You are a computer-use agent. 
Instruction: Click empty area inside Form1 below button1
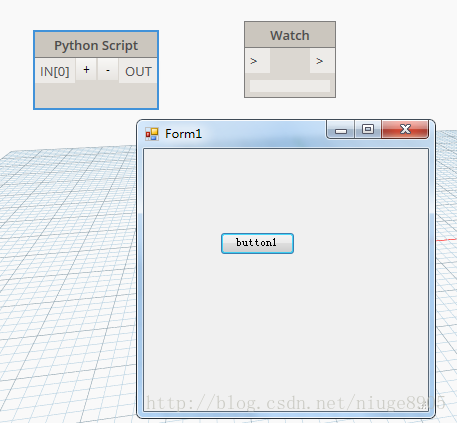287,327
